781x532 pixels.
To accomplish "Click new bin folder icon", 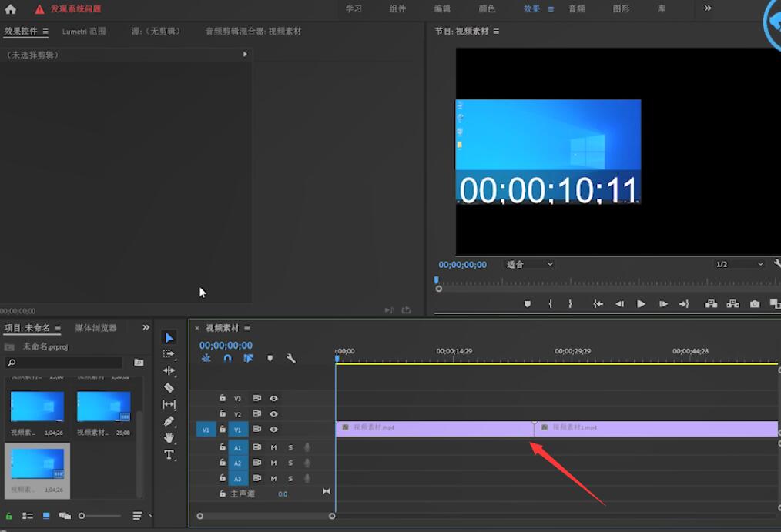I will [139, 363].
